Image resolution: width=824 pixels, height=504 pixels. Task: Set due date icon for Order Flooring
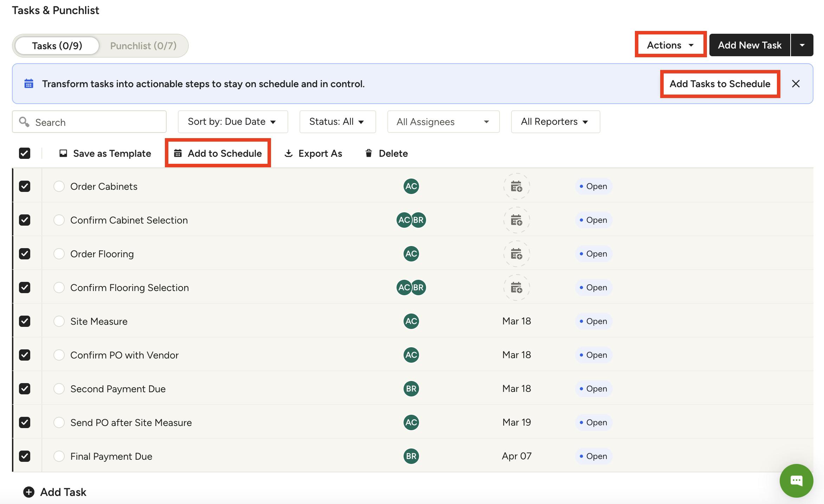[516, 254]
